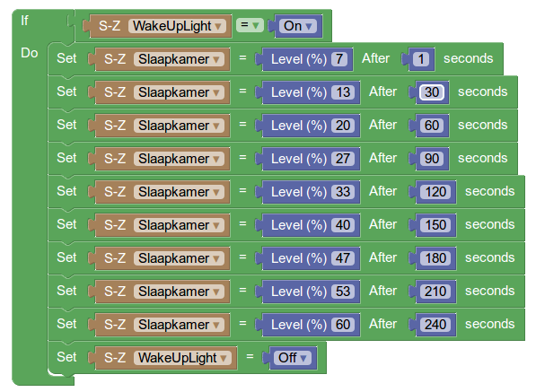Open Slaapkamer dropdown in Level 20 row
Viewport: 536px width, 392px height.
(179, 126)
